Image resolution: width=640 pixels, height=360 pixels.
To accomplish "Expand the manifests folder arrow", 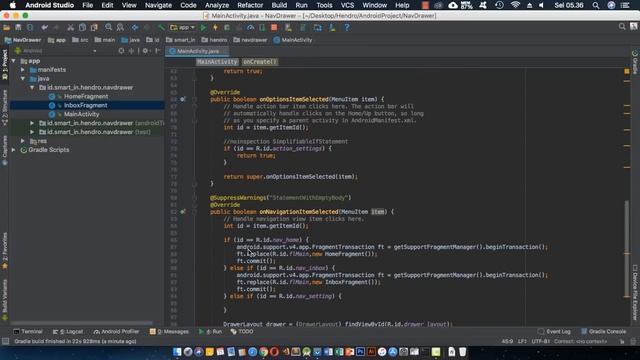I will point(23,70).
